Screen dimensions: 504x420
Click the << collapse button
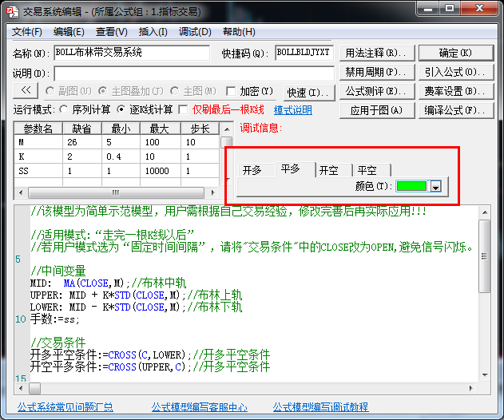click(x=26, y=91)
